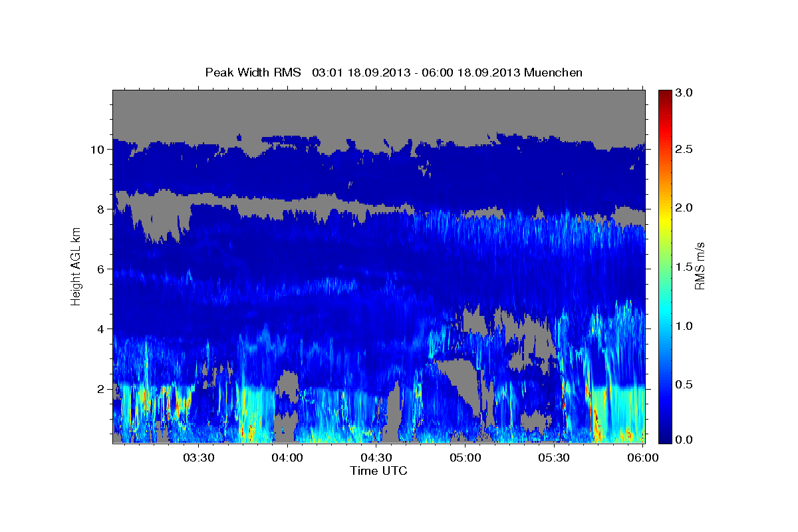The height and width of the screenshot is (532, 798).
Task: Click the colorbar value 2.0
Action: point(684,207)
